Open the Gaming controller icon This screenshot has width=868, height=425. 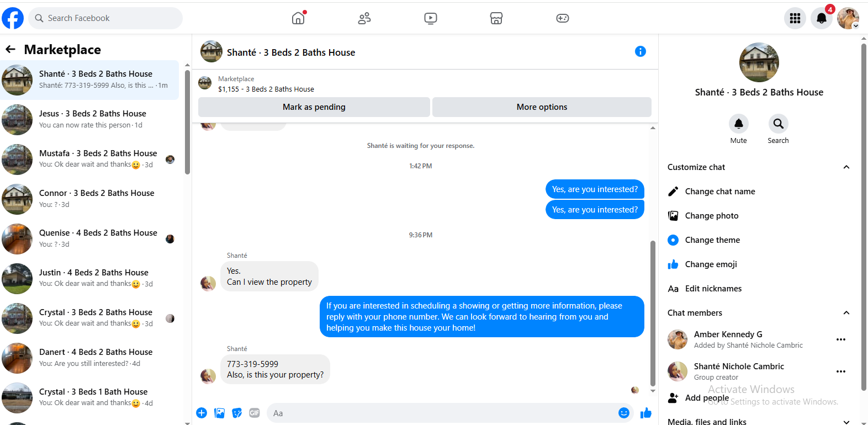coord(563,18)
